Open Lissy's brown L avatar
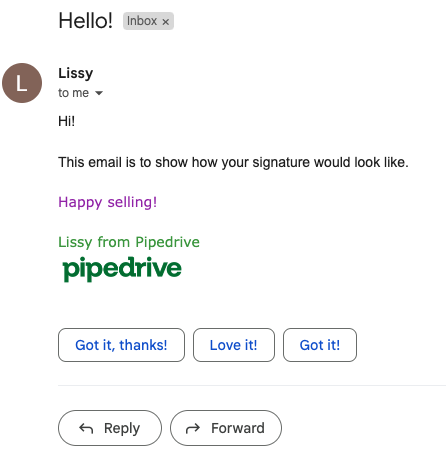Viewport: 446px width, 453px height. (x=22, y=83)
